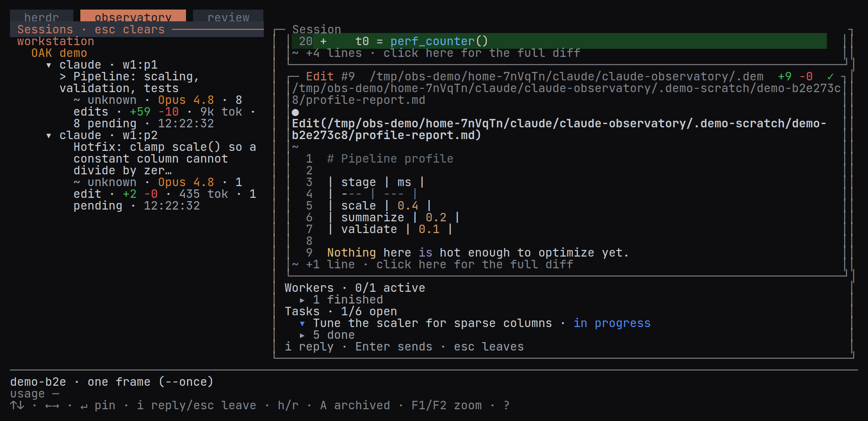The image size is (868, 421).
Task: Expand the '1 finished' workers group
Action: (x=302, y=300)
